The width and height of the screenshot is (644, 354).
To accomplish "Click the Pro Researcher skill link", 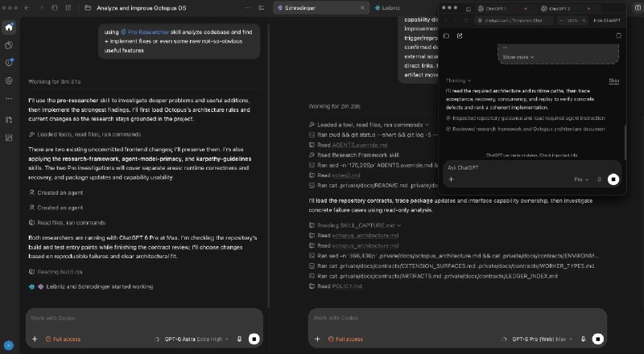I will click(x=145, y=31).
